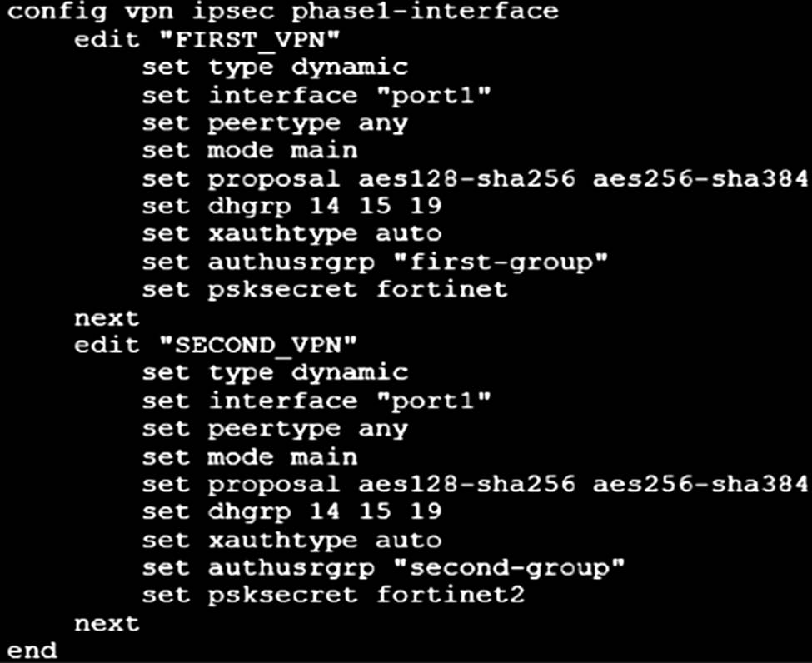Click the "next" line after SECOND_VPN block
812x663 pixels.
pos(107,623)
